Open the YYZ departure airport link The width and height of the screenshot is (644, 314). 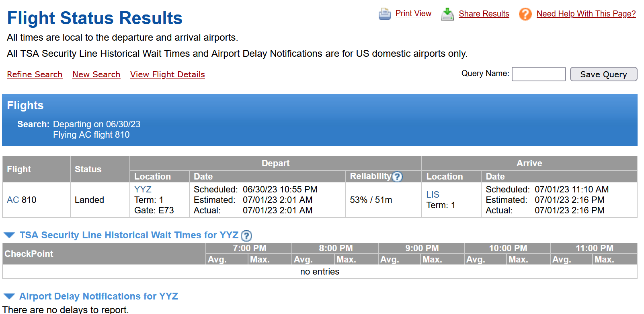pos(143,189)
